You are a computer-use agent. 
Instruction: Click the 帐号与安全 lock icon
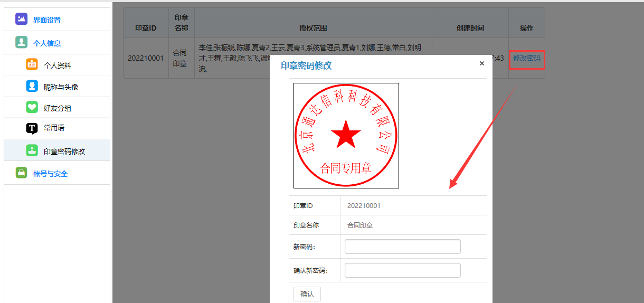click(x=21, y=173)
